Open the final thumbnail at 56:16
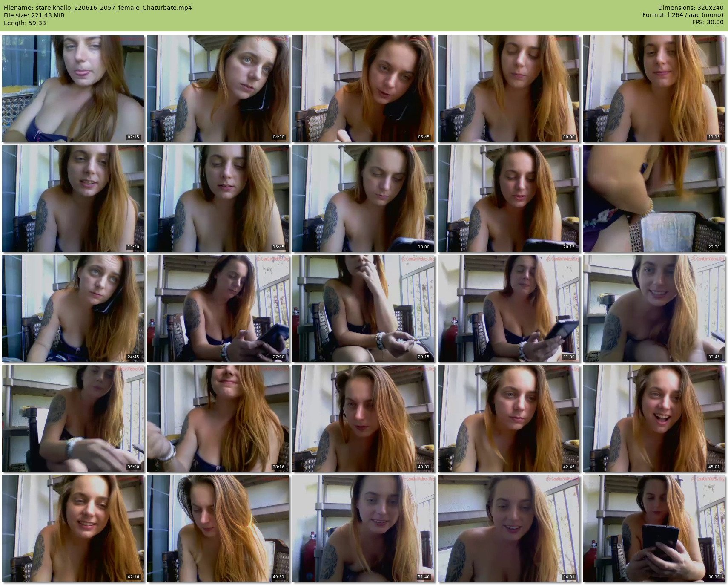 point(654,528)
